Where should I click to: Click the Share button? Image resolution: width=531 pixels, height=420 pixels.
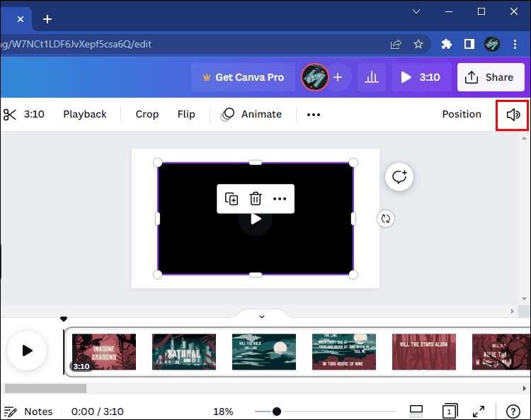point(491,77)
